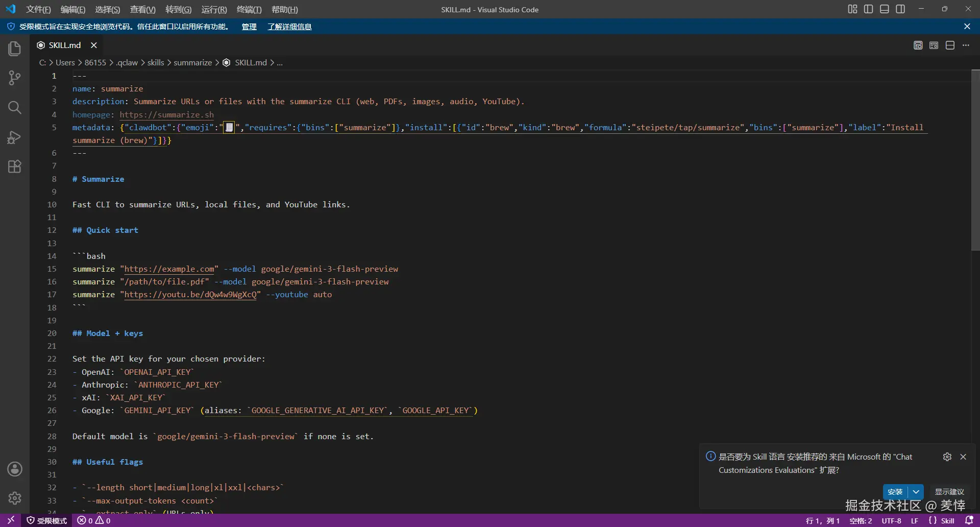Click the 受限模式 status bar item
This screenshot has width=980, height=527.
click(x=47, y=520)
